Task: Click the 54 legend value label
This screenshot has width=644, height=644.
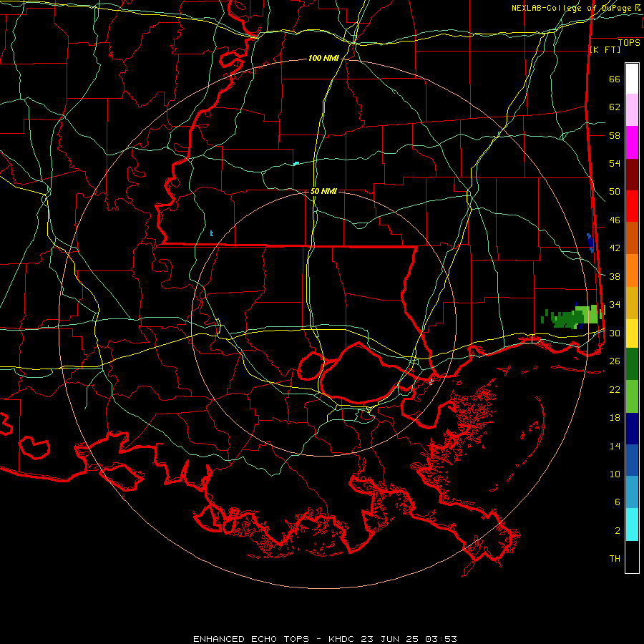Action: tap(615, 163)
